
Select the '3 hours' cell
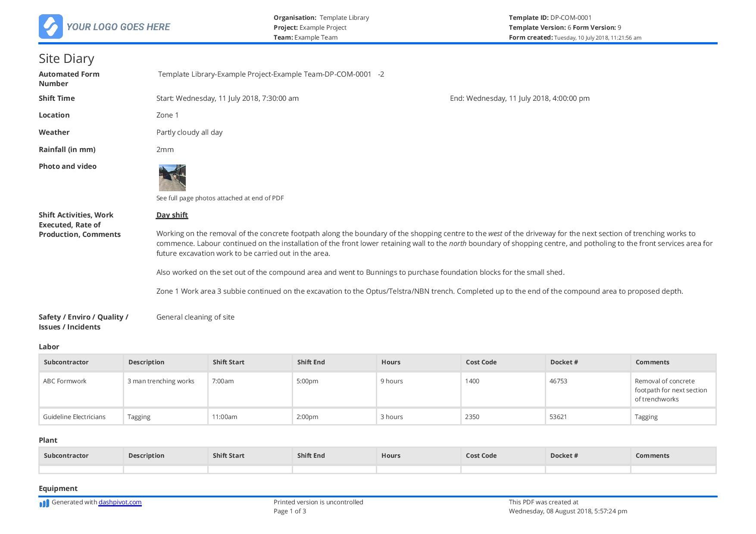click(419, 416)
